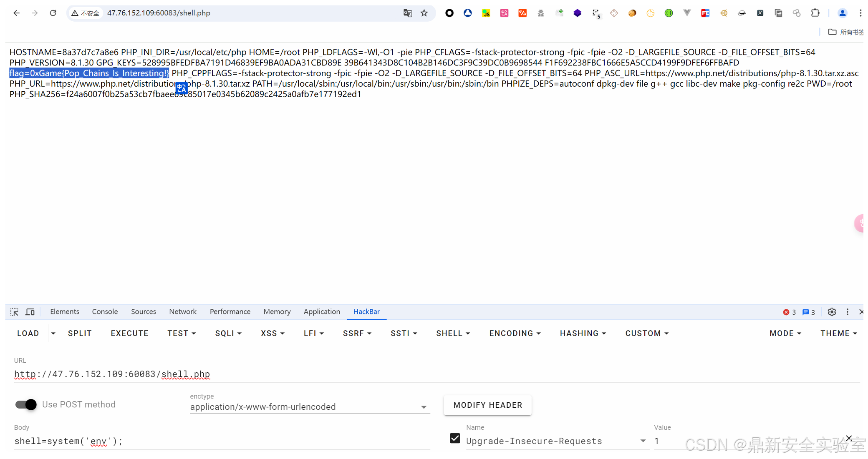Open the SQLI dropdown menu
This screenshot has height=459, width=868.
228,333
